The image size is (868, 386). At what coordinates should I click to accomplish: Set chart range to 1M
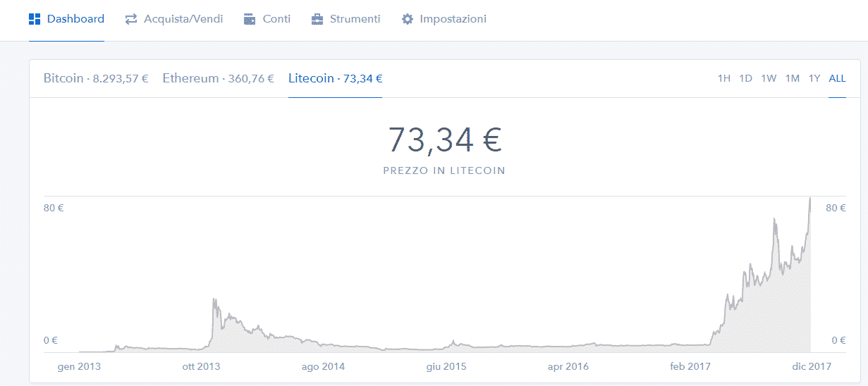[x=793, y=78]
